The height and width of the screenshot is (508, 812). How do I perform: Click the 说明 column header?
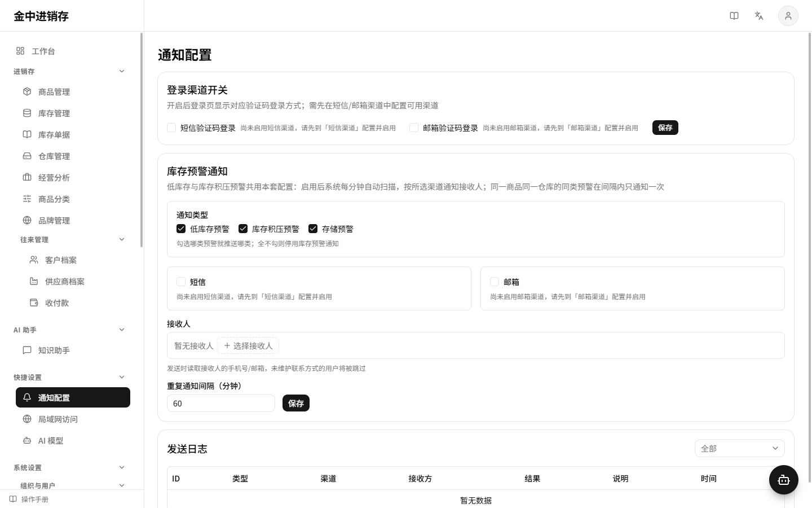620,478
